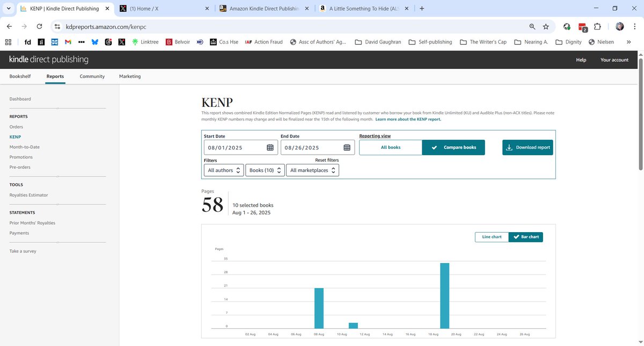Open the red extension with badge 2

pyautogui.click(x=582, y=26)
